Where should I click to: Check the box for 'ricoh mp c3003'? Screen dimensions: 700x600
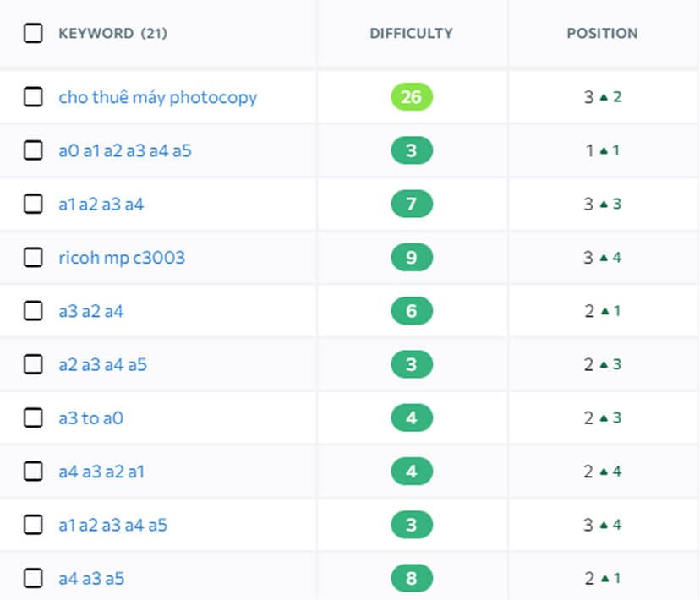(33, 258)
